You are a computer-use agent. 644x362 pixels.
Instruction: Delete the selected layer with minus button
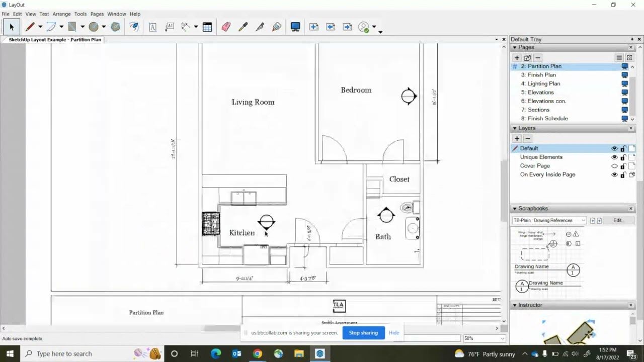[x=527, y=138]
